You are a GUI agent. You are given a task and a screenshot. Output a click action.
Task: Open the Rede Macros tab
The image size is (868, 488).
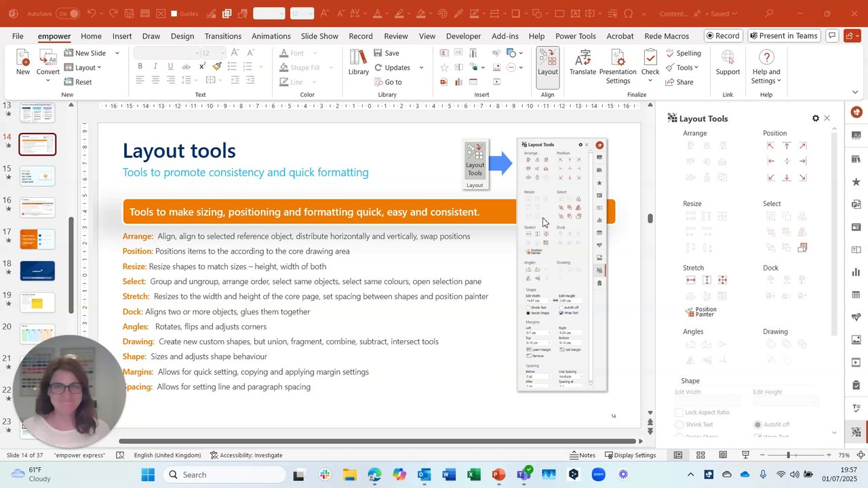[667, 36]
